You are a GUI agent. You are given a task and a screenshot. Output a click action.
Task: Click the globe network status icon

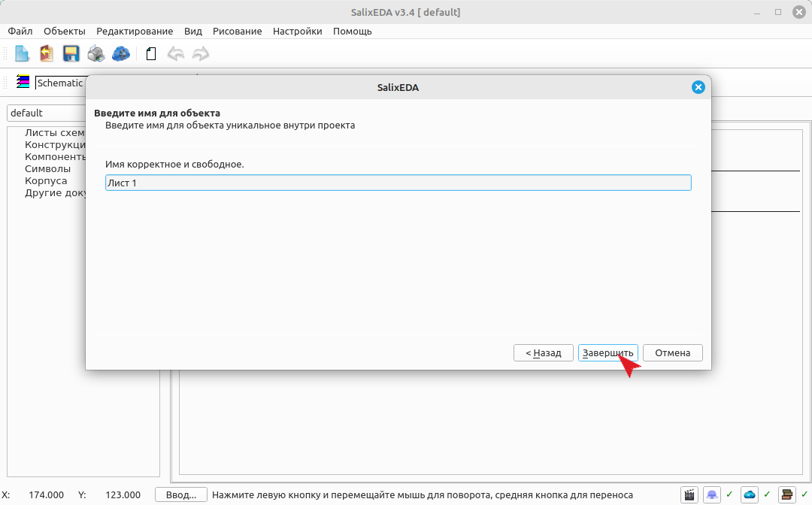(712, 494)
